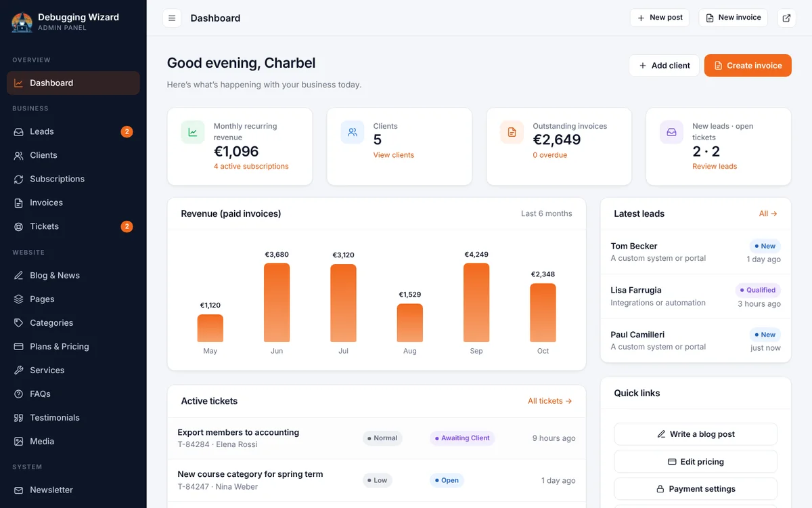Open the 4 active subscriptions link
The width and height of the screenshot is (812, 508).
(x=251, y=166)
